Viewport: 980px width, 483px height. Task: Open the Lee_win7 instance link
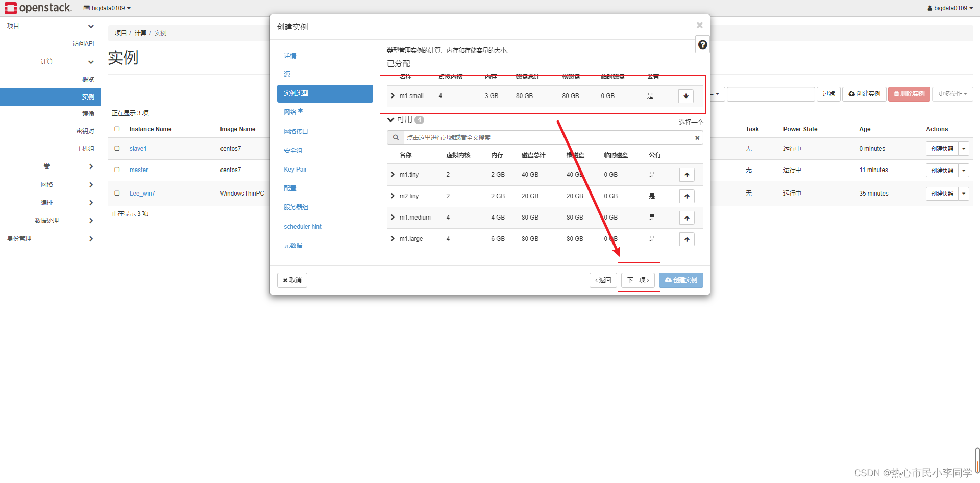coord(142,194)
